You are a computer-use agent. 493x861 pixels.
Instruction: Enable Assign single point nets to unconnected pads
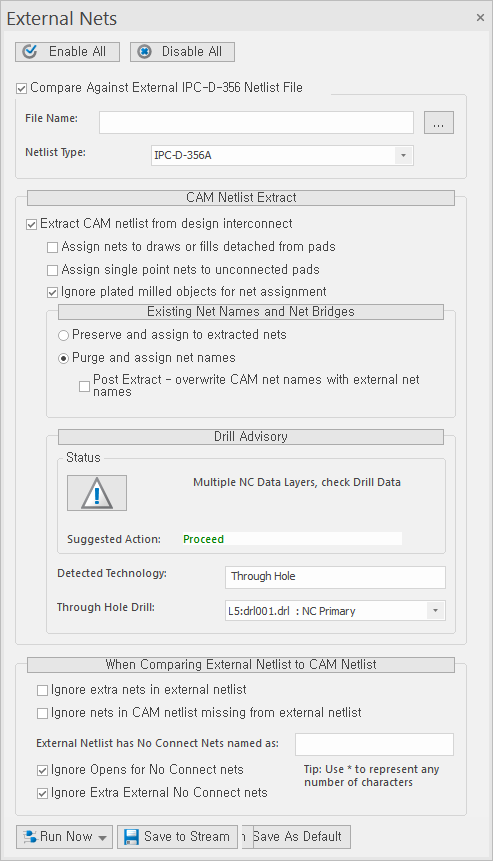pyautogui.click(x=52, y=270)
